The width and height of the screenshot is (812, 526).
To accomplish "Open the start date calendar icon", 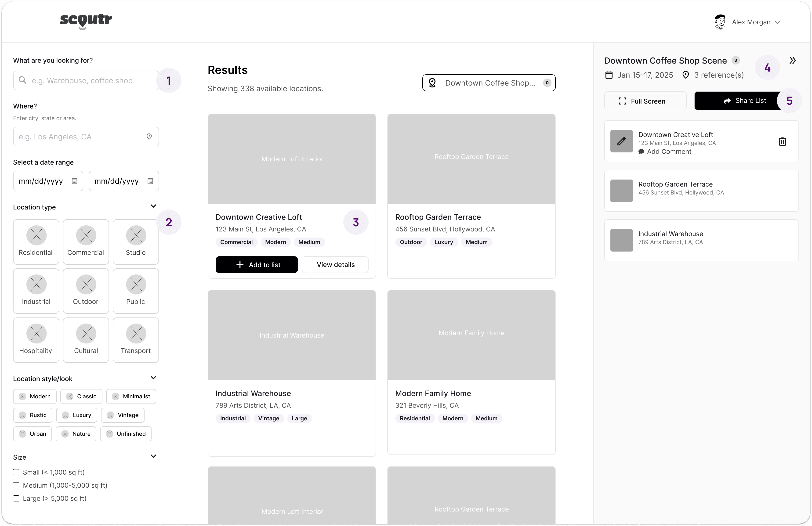I will (x=74, y=181).
